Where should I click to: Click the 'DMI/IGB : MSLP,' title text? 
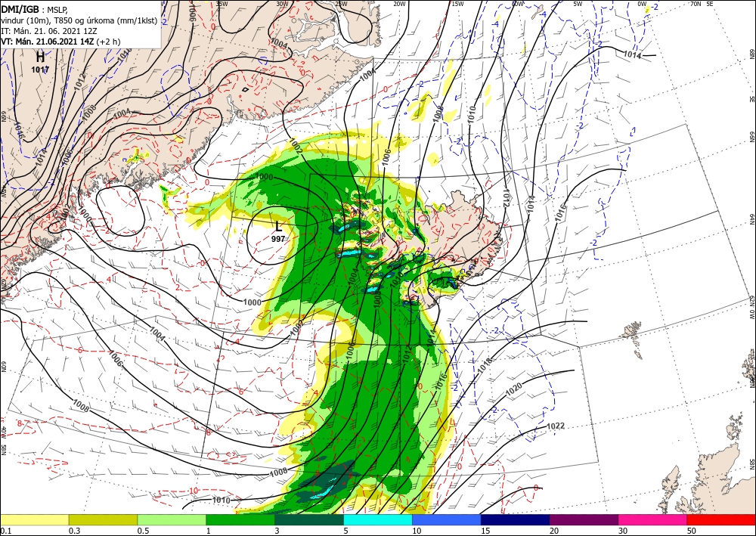(35, 8)
